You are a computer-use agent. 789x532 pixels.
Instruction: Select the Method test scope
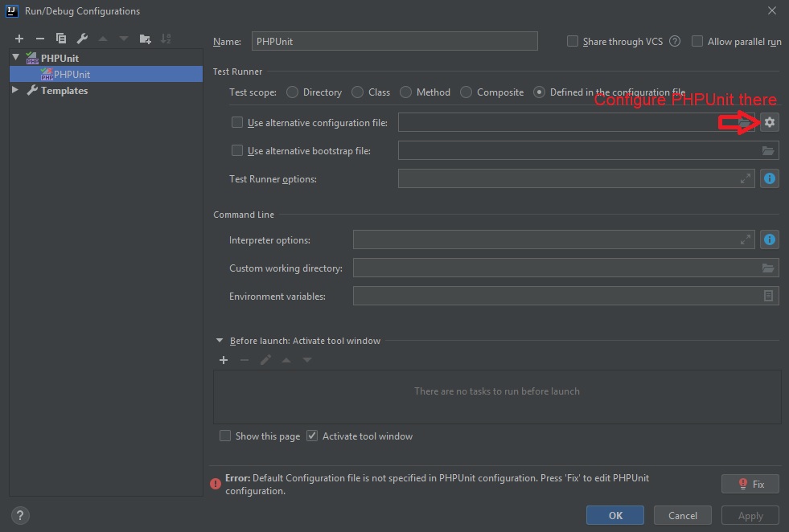[405, 92]
